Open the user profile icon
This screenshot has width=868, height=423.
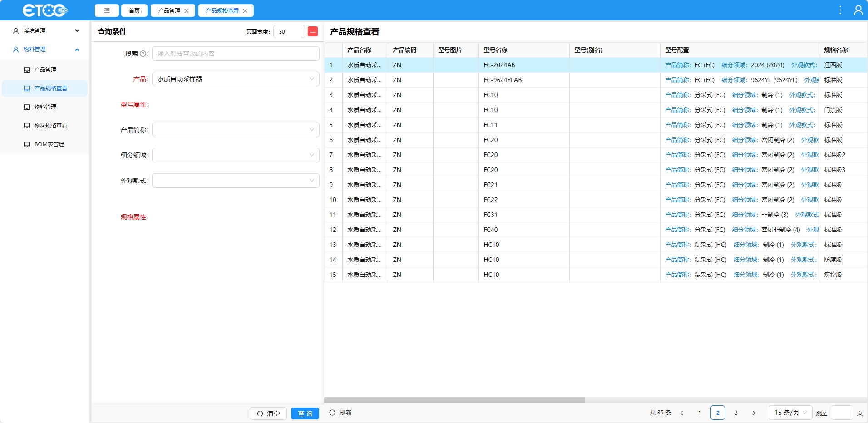pos(858,10)
